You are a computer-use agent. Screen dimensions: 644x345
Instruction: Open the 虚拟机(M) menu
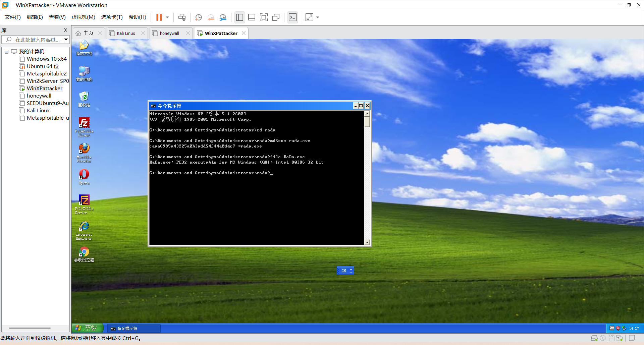[84, 17]
